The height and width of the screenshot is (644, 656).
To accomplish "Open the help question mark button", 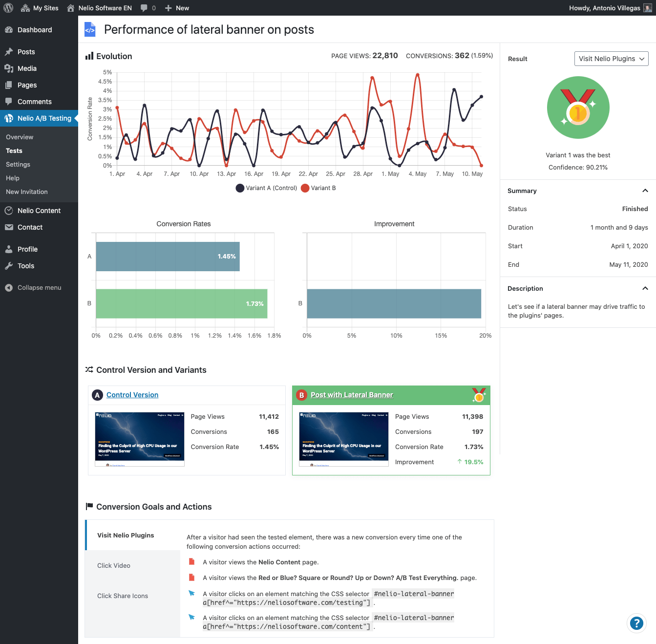I will (636, 623).
